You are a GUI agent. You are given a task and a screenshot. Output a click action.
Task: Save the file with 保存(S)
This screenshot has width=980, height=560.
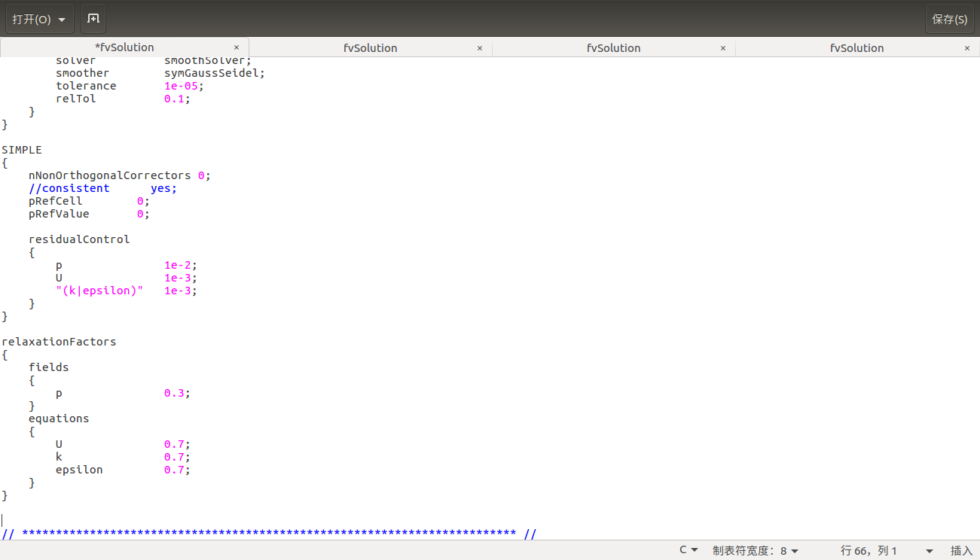tap(949, 19)
